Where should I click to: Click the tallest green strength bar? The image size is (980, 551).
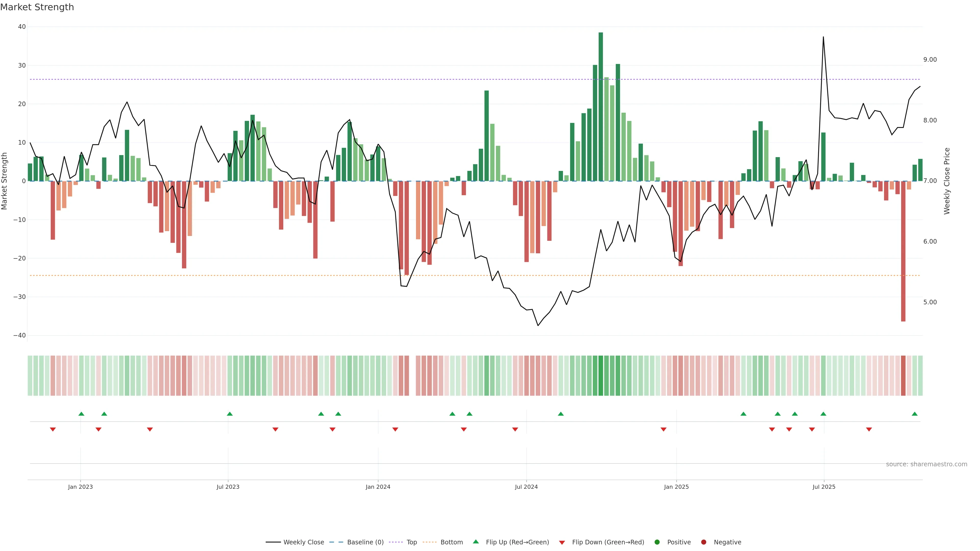pyautogui.click(x=601, y=106)
